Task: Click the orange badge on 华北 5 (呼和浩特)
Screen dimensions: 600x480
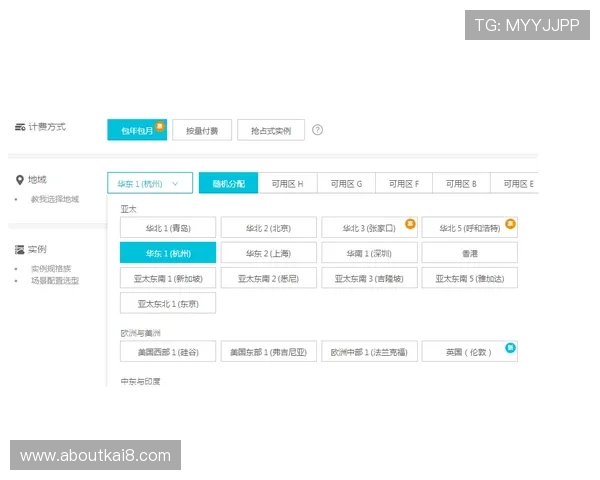Action: [x=510, y=224]
